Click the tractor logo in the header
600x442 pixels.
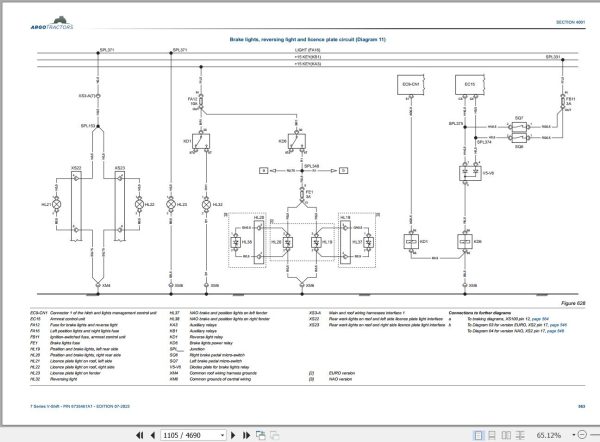(52, 23)
